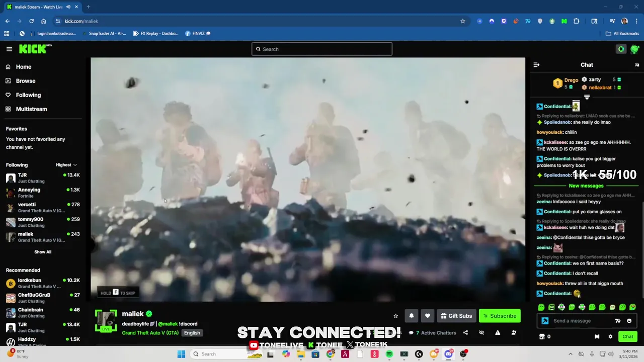Image resolution: width=644 pixels, height=362 pixels.
Task: Open FINVIZ bookmark
Action: (x=198, y=34)
